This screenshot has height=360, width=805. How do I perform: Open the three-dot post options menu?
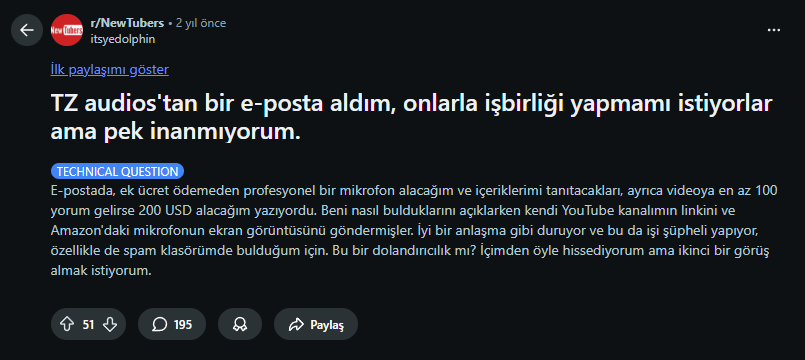tap(774, 30)
